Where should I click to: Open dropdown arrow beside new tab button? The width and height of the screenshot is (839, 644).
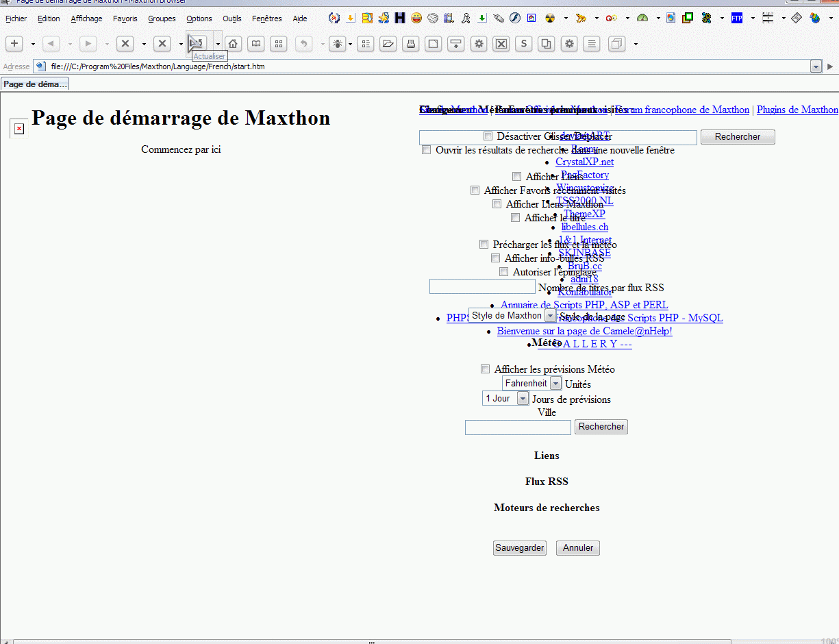click(32, 44)
